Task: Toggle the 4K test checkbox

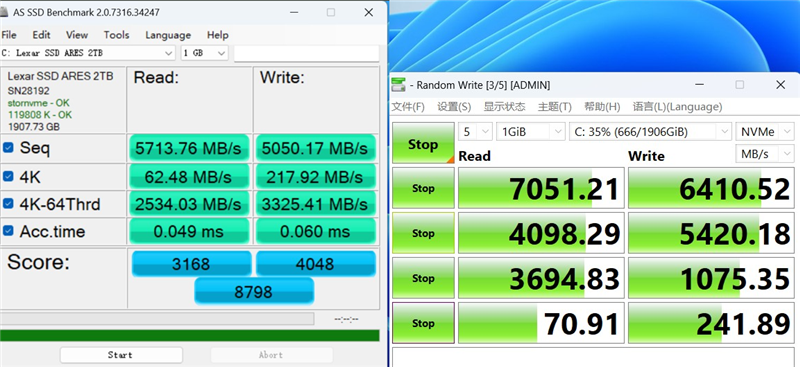Action: tap(8, 177)
